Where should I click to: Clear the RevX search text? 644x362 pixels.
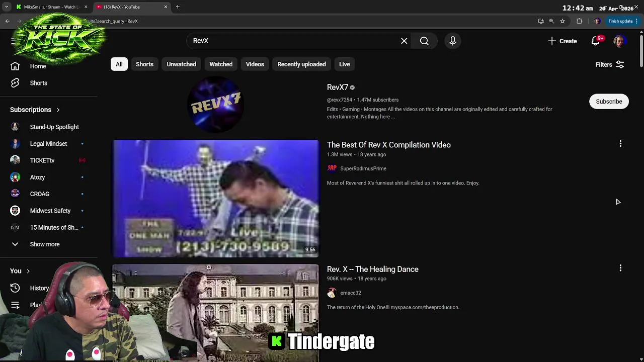[404, 41]
